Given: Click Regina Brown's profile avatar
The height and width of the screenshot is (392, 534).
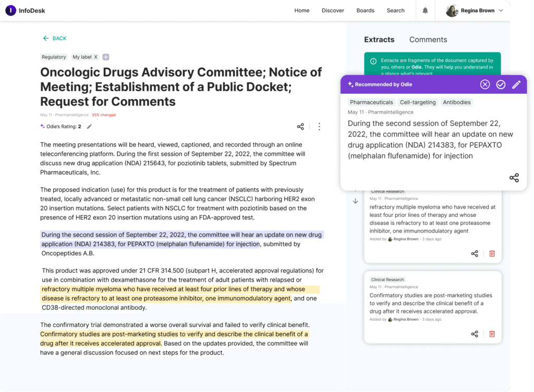Looking at the screenshot, I should click(452, 10).
